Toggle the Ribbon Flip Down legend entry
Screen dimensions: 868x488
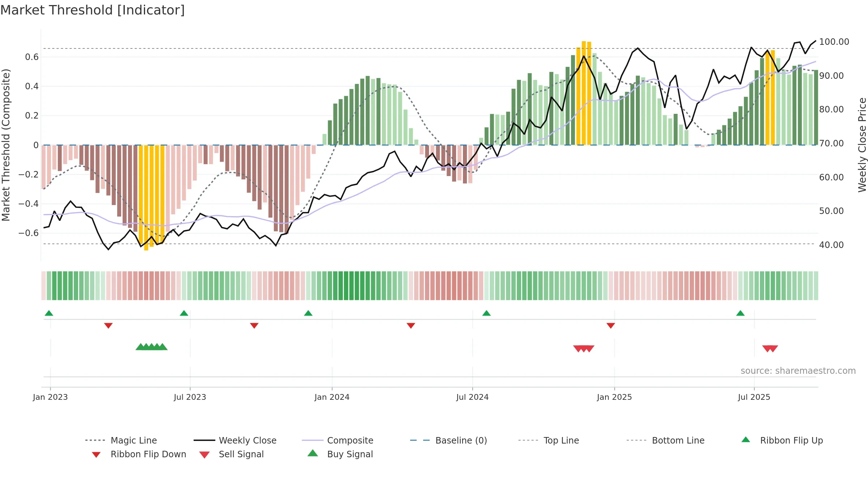coord(139,454)
